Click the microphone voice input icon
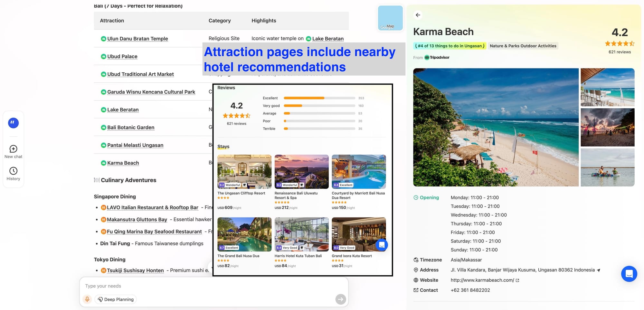 (x=87, y=299)
